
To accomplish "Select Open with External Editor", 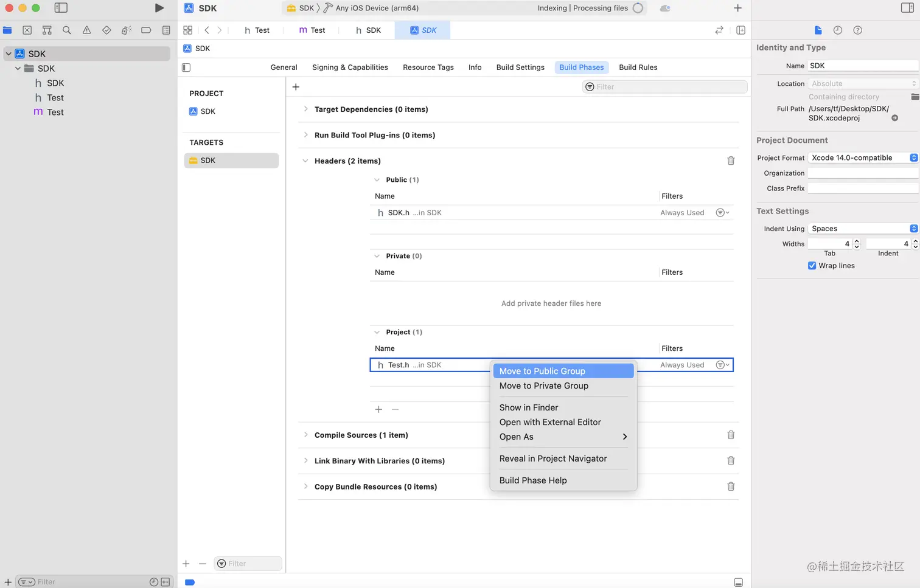I will tap(563, 422).
